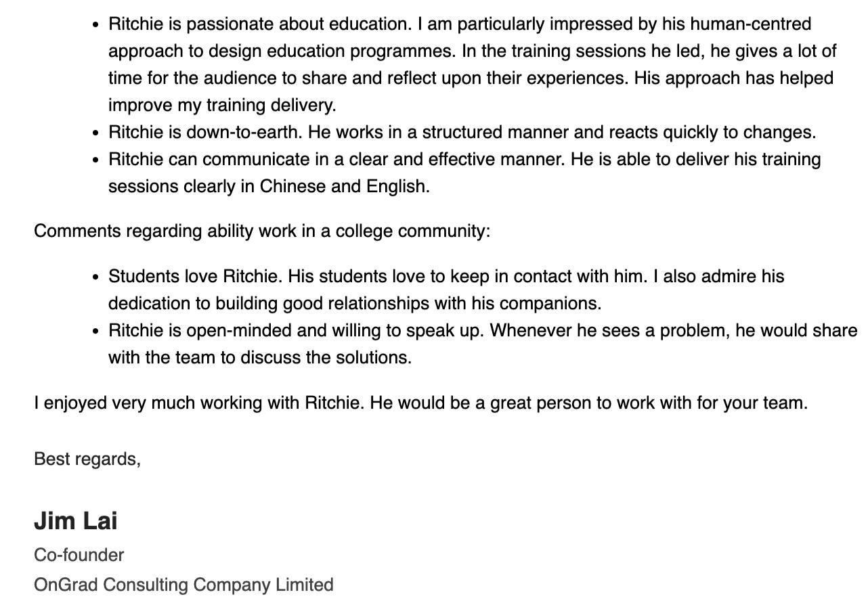Click OnGrad Consulting Company Limited text
Screen dimensions: 868x609
coord(183,585)
